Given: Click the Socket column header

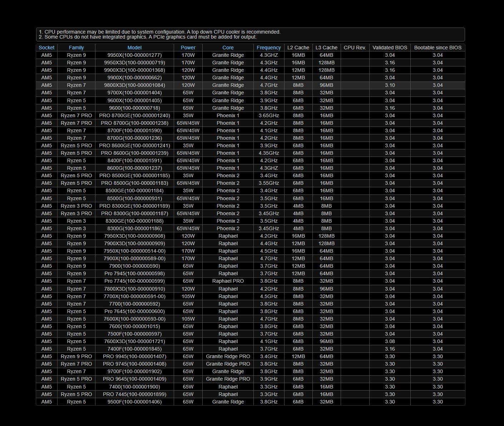Looking at the screenshot, I should coord(46,48).
